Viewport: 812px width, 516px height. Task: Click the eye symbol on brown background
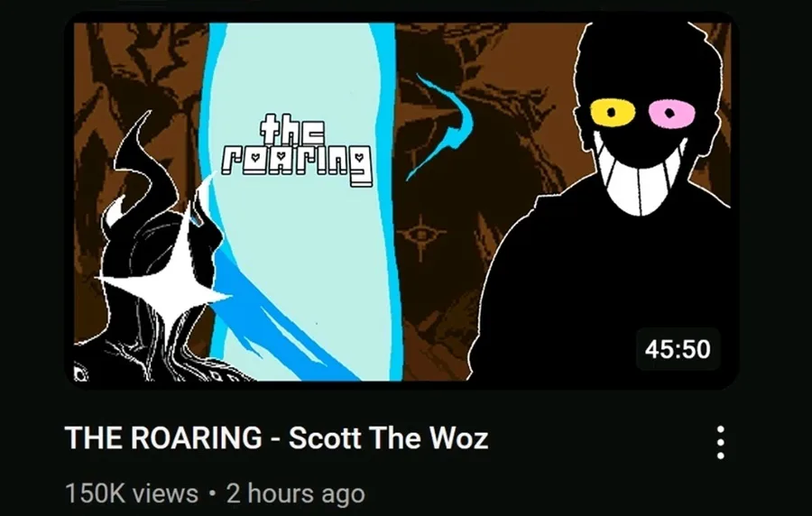421,235
